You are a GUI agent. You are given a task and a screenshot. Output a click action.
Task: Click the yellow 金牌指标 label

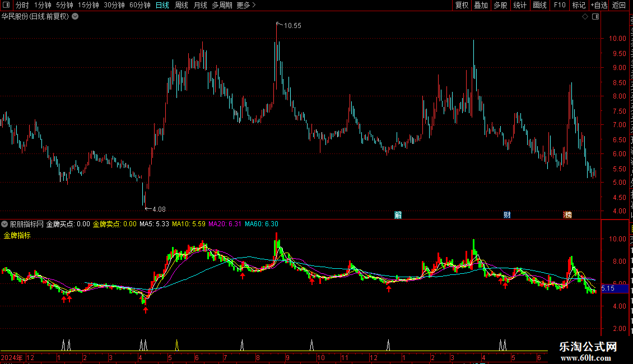17,236
